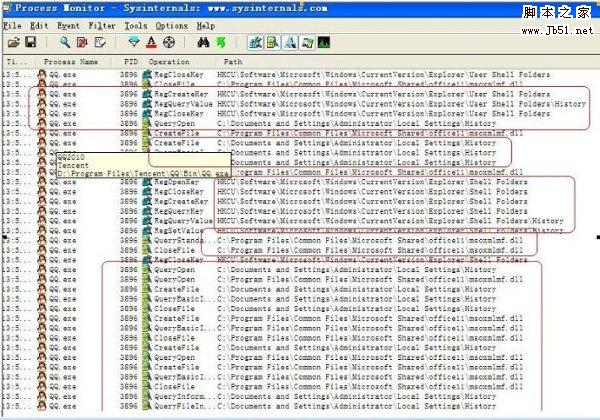Select the Include Process From Window target icon
This screenshot has width=600, height=420.
click(x=169, y=42)
